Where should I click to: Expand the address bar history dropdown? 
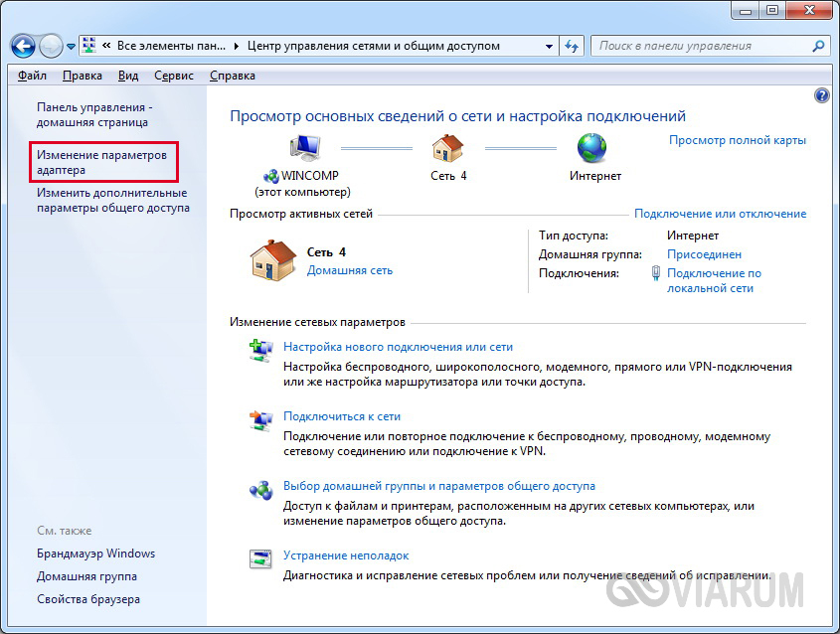click(x=551, y=46)
